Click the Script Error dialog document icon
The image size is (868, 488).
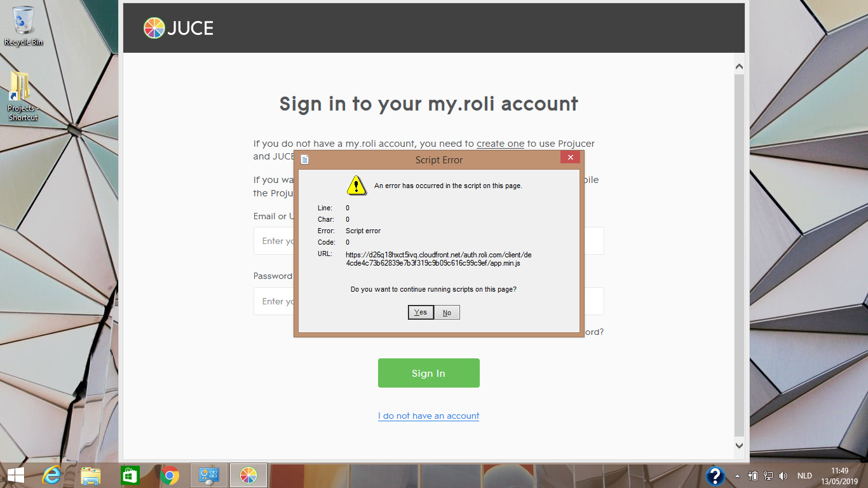point(304,159)
